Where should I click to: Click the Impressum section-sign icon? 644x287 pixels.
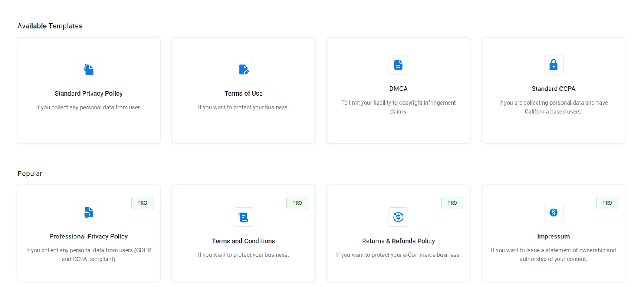point(553,212)
